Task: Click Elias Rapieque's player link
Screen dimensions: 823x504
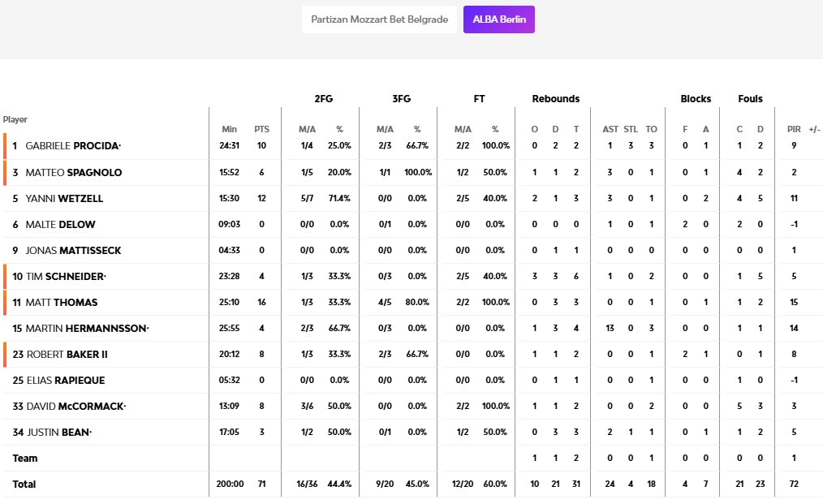Action: 65,381
